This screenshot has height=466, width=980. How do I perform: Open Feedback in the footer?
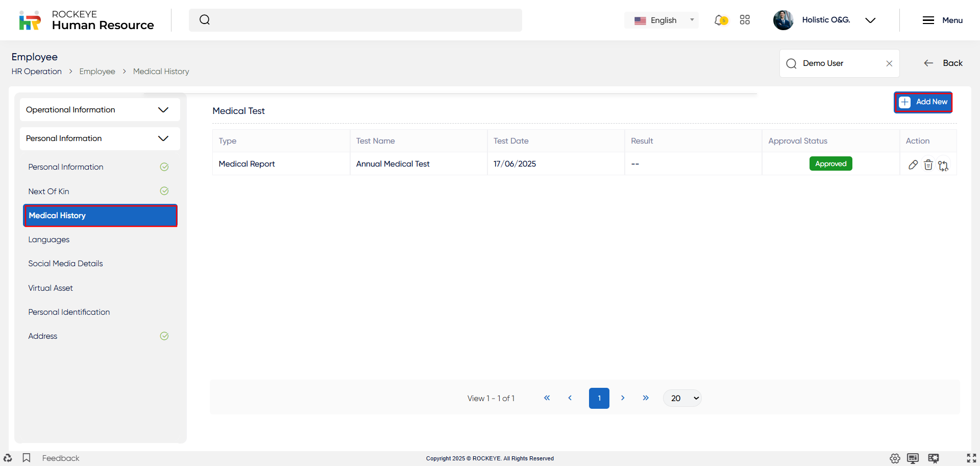pos(61,458)
